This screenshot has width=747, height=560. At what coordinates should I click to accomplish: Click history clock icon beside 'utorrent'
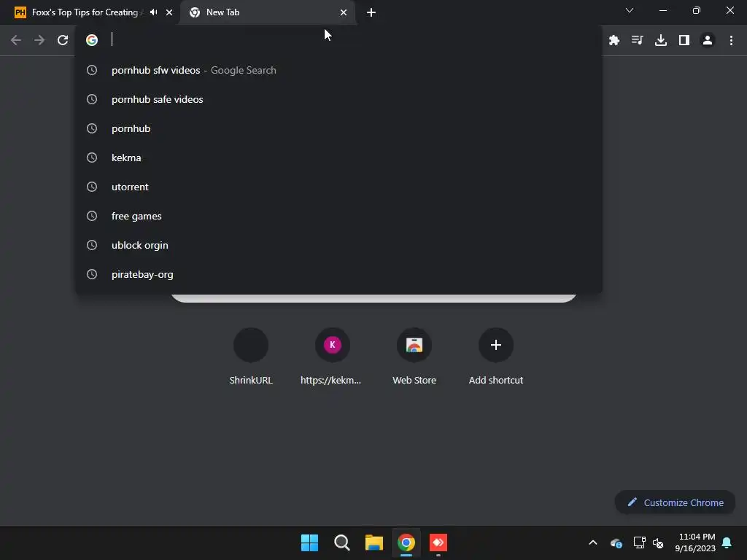(92, 187)
